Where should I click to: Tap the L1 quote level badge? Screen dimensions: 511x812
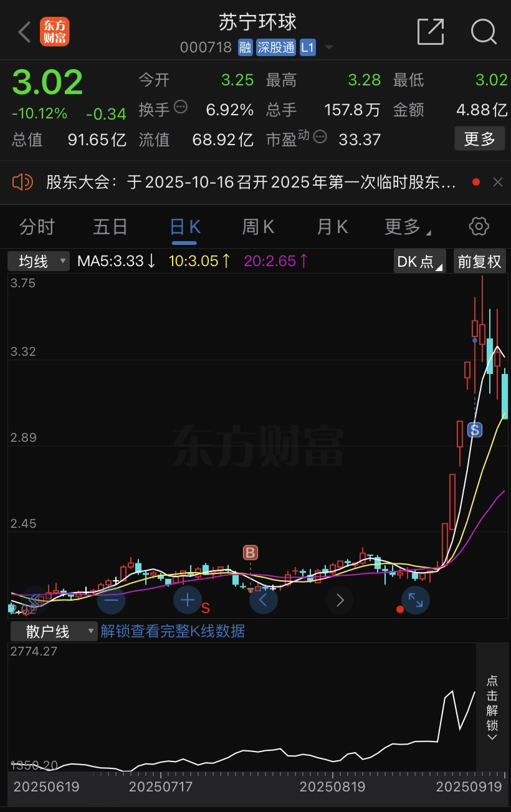click(x=308, y=47)
